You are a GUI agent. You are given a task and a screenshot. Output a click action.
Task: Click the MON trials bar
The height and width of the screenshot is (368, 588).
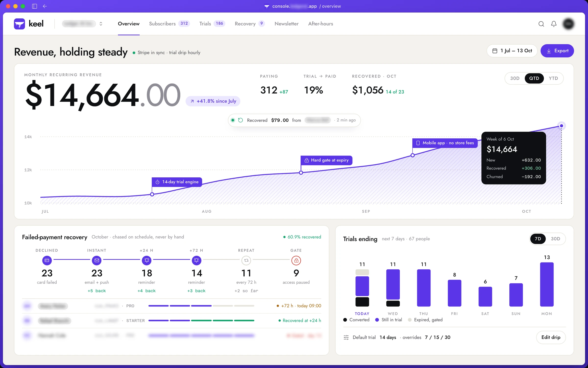(x=547, y=284)
